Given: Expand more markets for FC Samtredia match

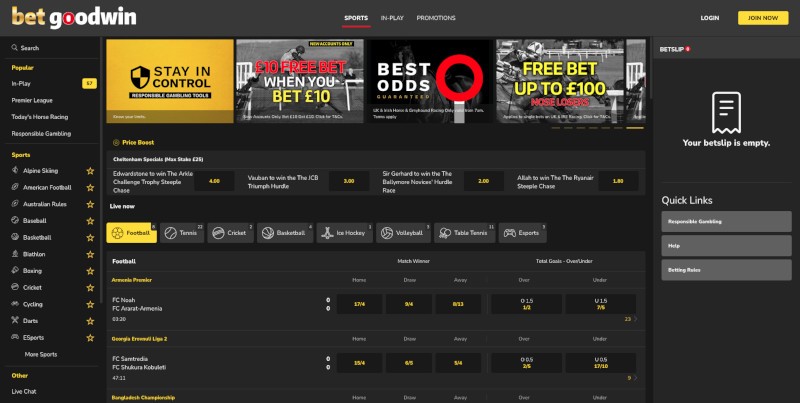Looking at the screenshot, I should click(x=630, y=378).
